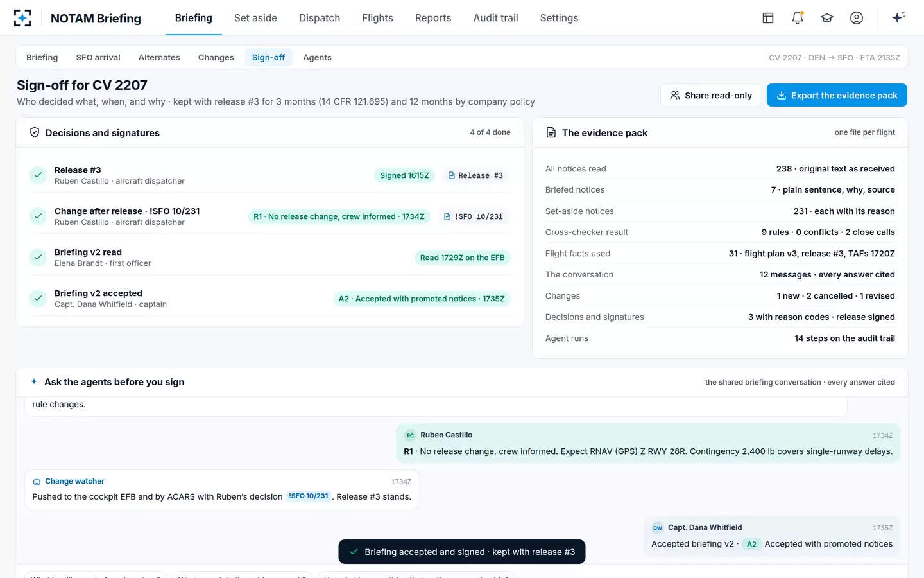
Task: Open the user account icon
Action: click(x=857, y=18)
